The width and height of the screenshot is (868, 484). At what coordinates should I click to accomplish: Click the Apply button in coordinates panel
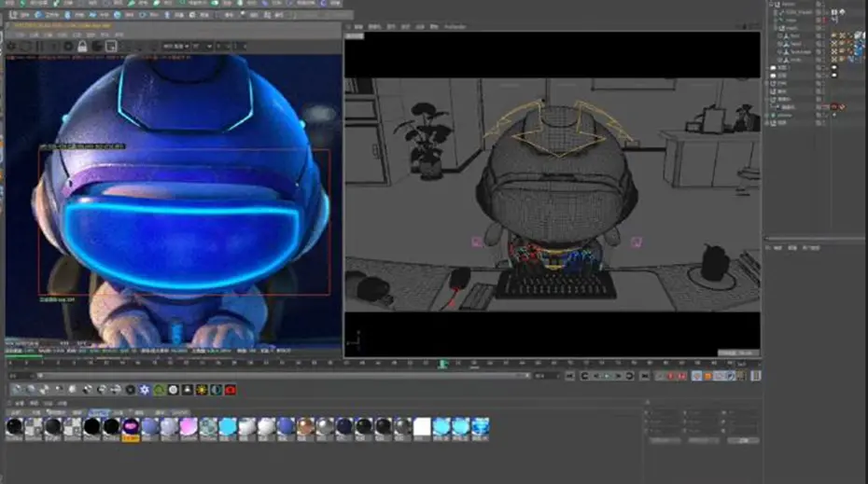point(744,440)
